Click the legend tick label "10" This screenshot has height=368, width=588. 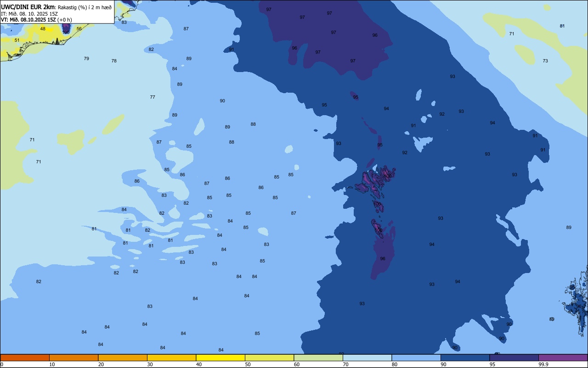(52, 364)
